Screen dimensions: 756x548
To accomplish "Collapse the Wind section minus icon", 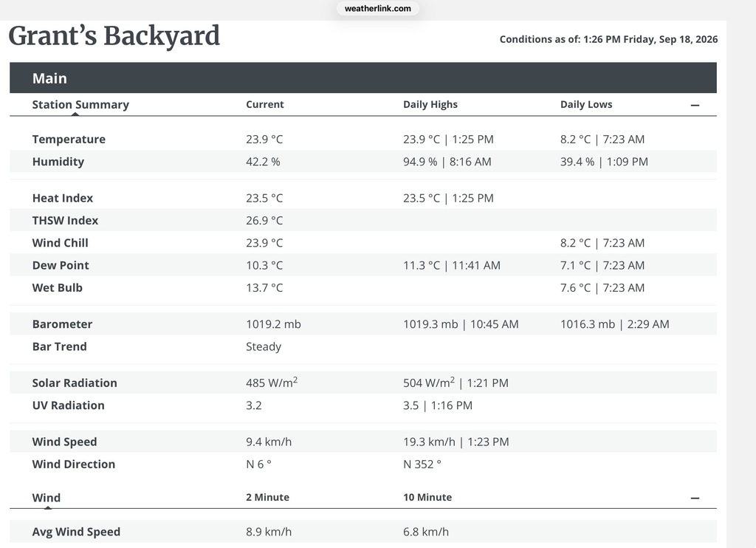I will [695, 498].
